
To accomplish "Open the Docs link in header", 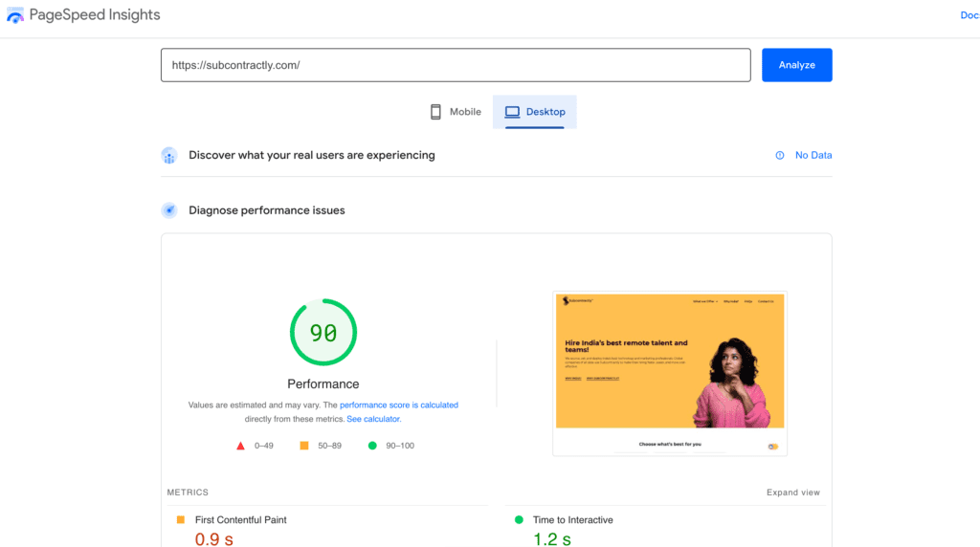I will [969, 15].
